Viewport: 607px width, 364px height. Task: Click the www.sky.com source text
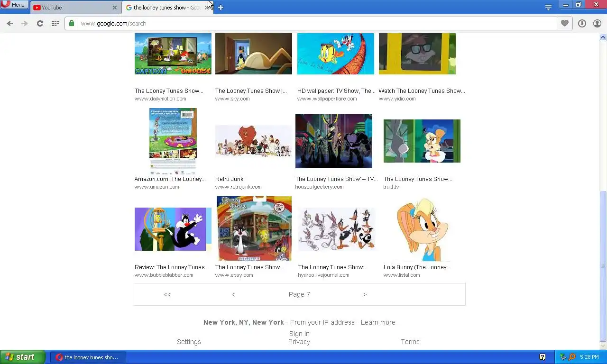pyautogui.click(x=232, y=99)
